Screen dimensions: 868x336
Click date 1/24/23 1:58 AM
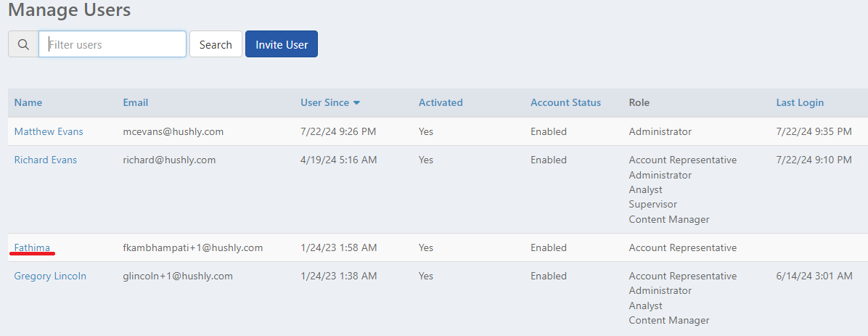point(339,247)
